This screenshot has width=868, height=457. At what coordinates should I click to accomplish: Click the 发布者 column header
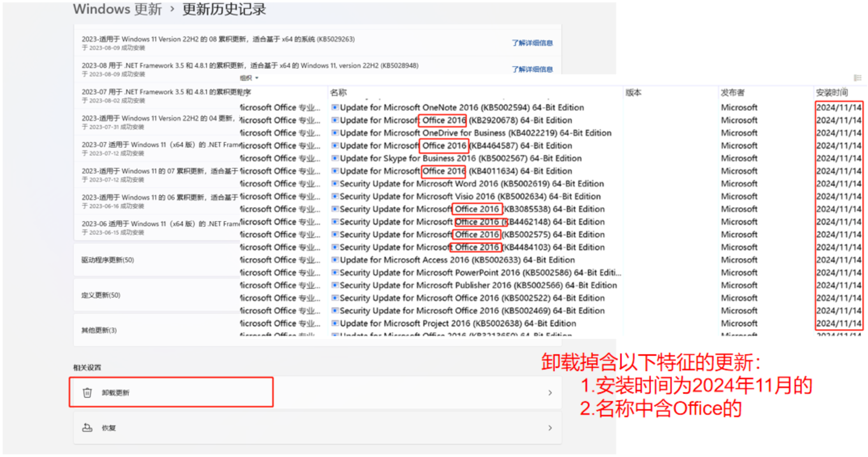click(x=732, y=92)
